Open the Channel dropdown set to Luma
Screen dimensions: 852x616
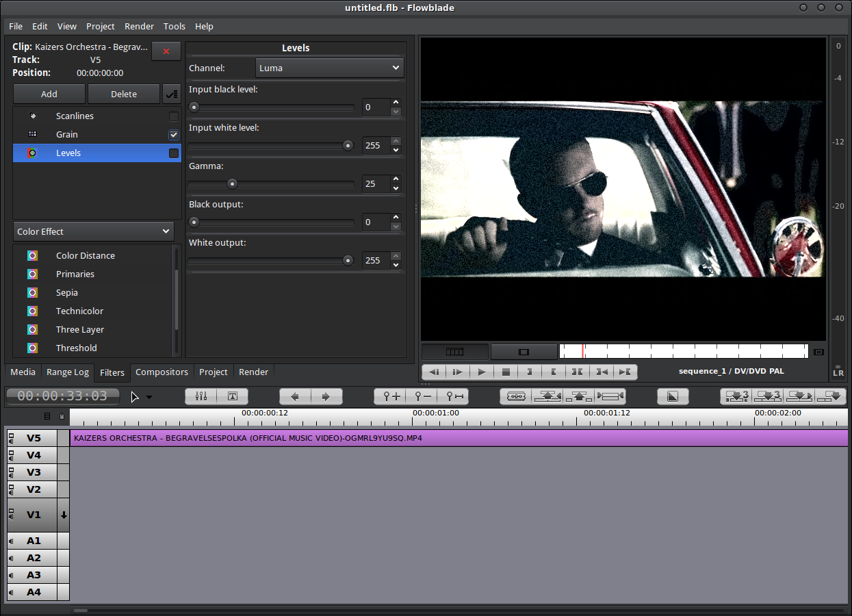330,68
